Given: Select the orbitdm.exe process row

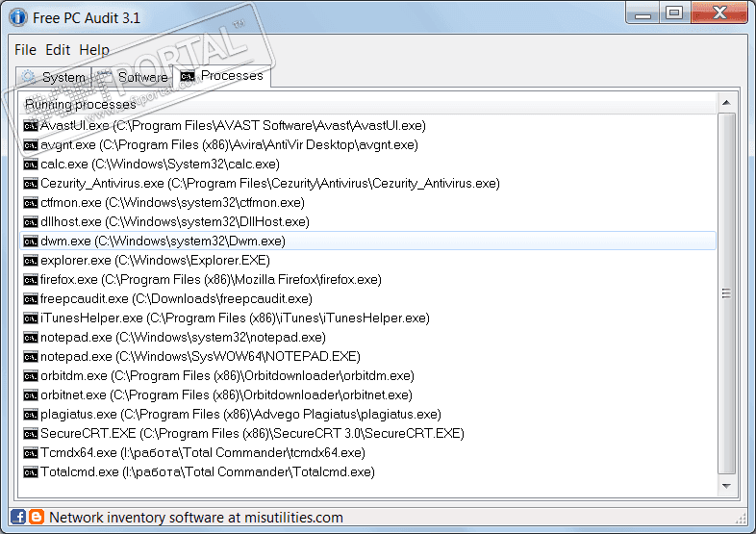Looking at the screenshot, I should (x=367, y=376).
